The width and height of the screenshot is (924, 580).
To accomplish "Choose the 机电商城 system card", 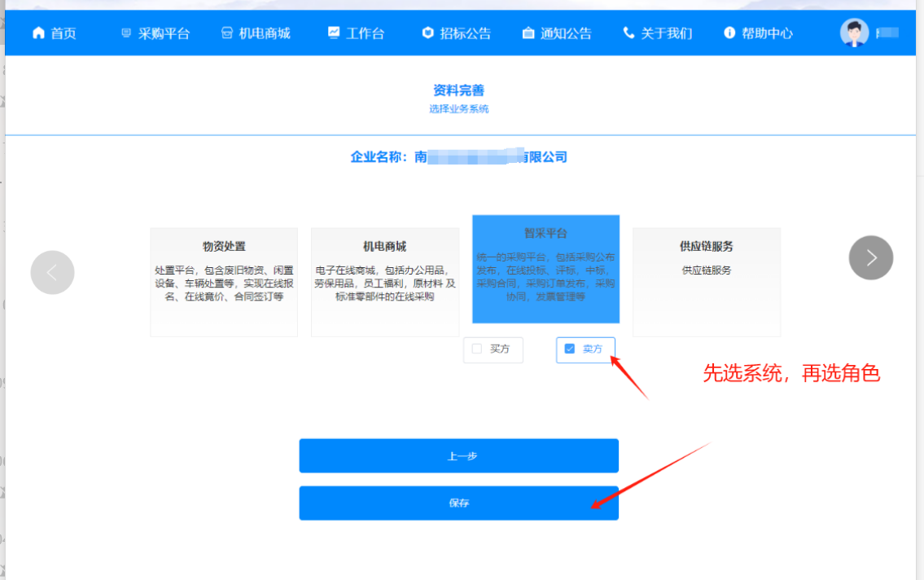I will (384, 282).
